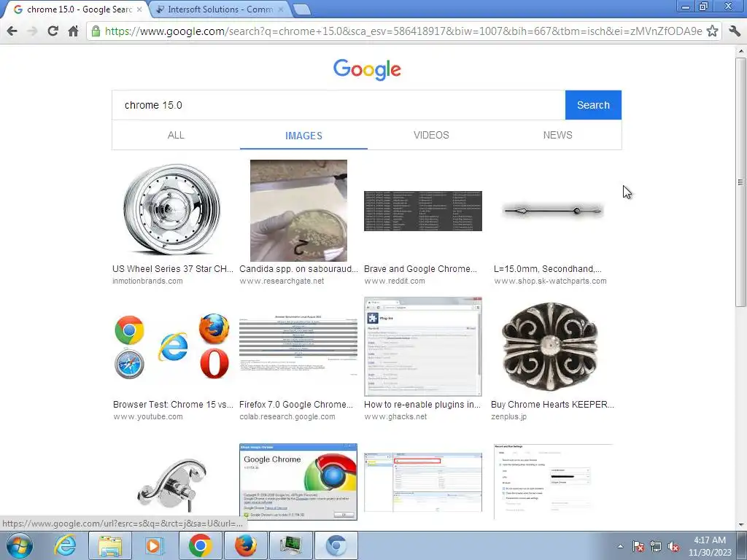Open the watch hand thumbnail
The image size is (747, 560).
tap(553, 211)
